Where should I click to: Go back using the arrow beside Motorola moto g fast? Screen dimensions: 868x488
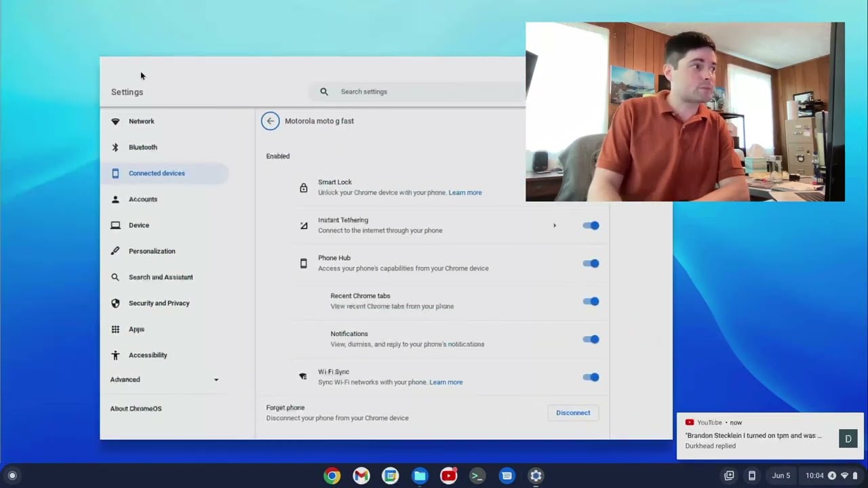pyautogui.click(x=270, y=121)
